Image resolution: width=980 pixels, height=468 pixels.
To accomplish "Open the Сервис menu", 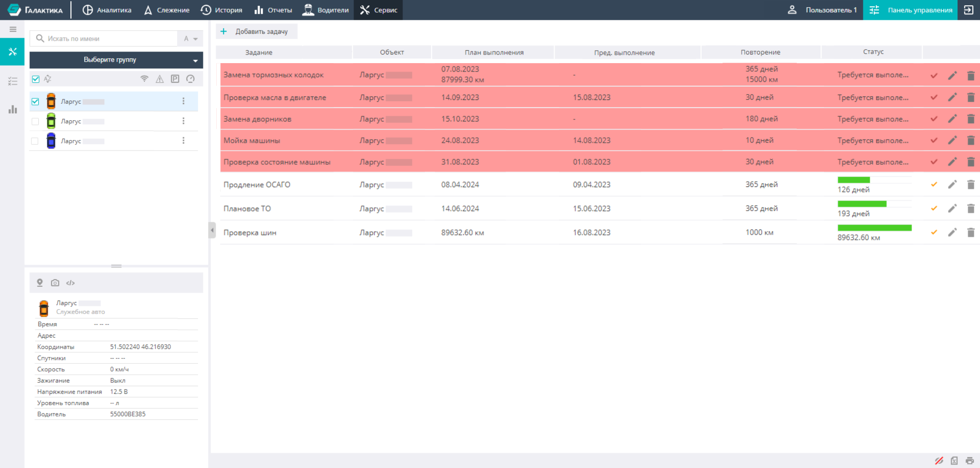I will pos(378,10).
